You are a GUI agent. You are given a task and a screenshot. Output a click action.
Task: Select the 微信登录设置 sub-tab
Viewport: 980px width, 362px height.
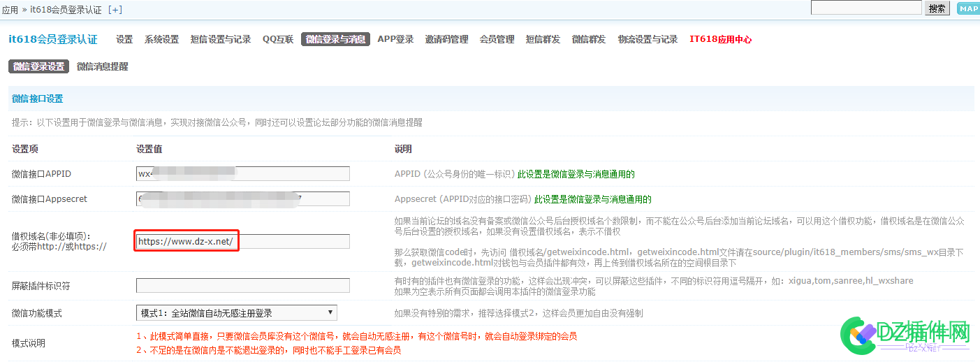point(38,66)
